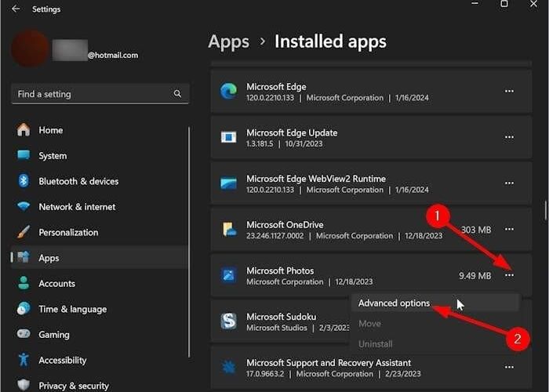549x392 pixels.
Task: Open more options for Microsoft Edge
Action: 509,92
